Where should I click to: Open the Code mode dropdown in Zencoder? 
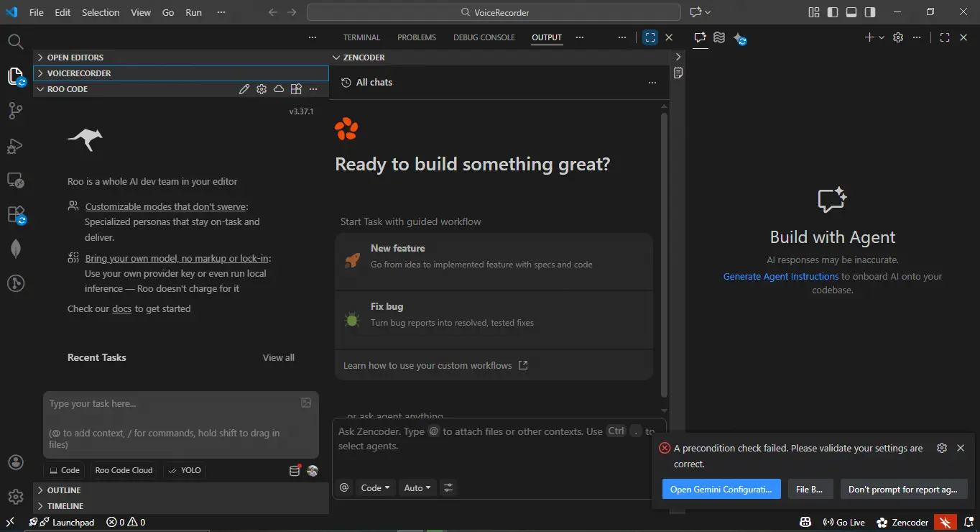375,487
